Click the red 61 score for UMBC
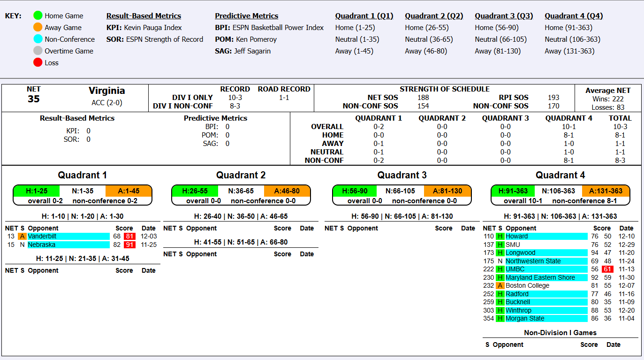Screen dimensions: 644x360 tap(607, 269)
